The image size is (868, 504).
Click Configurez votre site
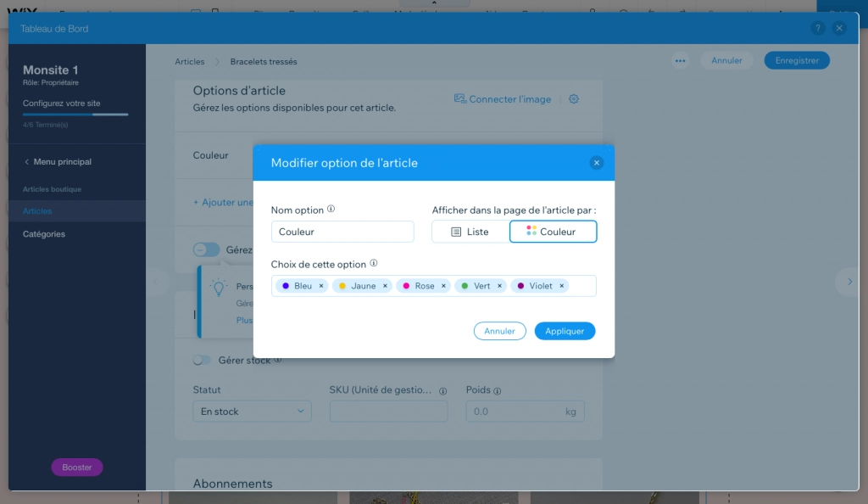[x=61, y=103]
